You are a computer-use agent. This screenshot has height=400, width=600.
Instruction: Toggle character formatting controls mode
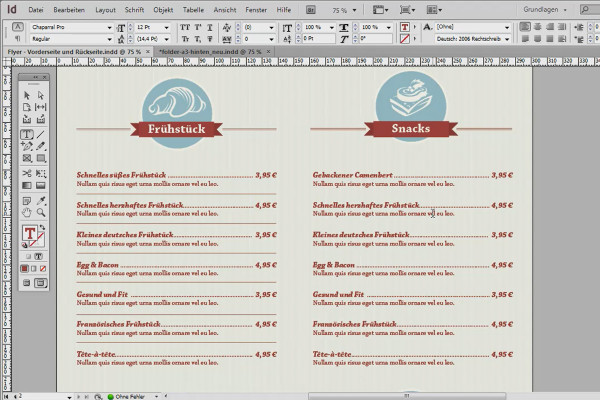tap(18, 27)
